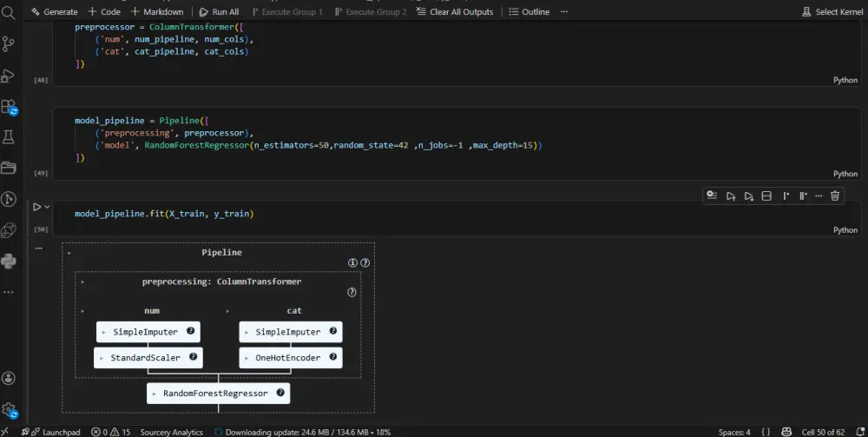Expand the OneHotEncoder estimator box
Screen dimensions: 868x437
pos(247,358)
